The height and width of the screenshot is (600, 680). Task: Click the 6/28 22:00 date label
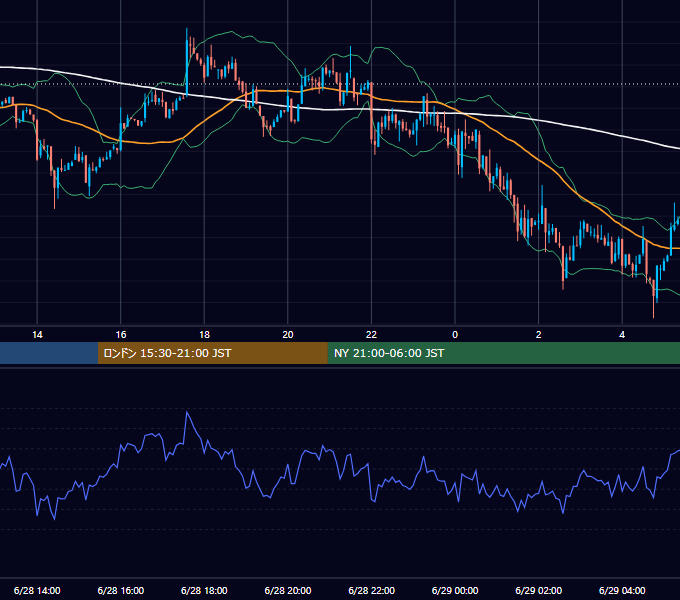[371, 590]
